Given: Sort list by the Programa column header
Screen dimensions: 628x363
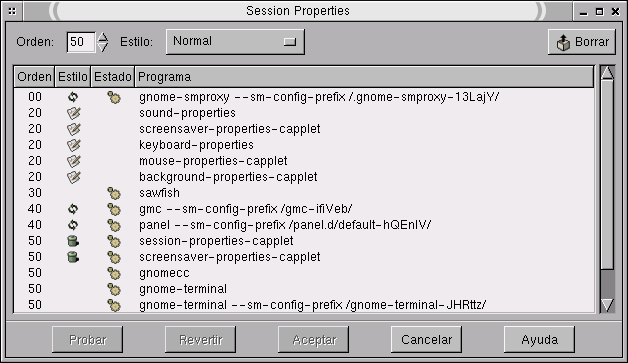Looking at the screenshot, I should tap(364, 77).
